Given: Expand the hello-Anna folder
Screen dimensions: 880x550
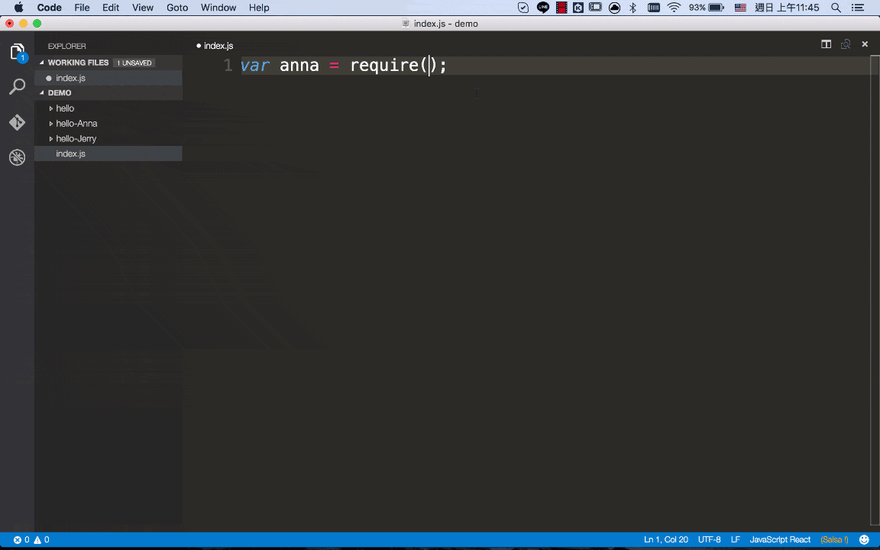Looking at the screenshot, I should (76, 124).
